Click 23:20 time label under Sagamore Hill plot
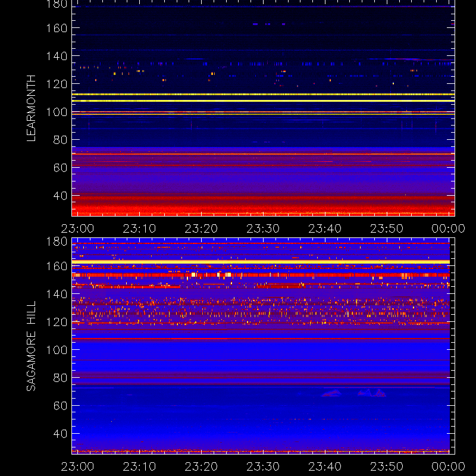 [x=201, y=466]
